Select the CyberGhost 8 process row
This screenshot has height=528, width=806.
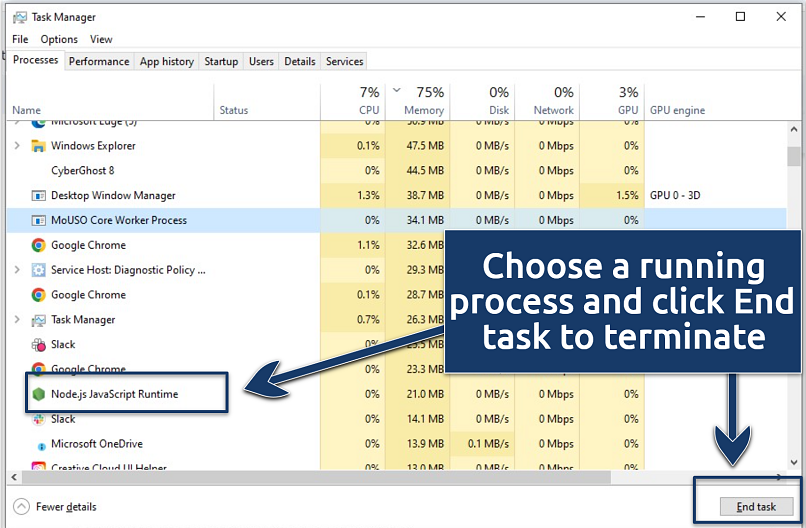pos(82,171)
